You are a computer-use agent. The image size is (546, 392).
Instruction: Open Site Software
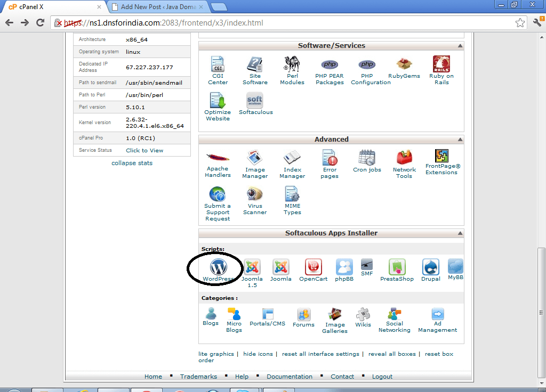255,71
